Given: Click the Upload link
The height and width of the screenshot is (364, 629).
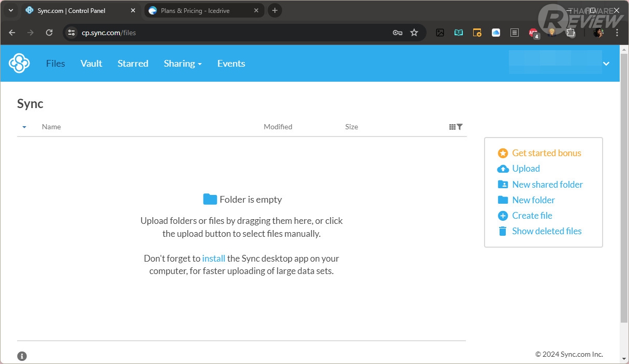Looking at the screenshot, I should (526, 169).
